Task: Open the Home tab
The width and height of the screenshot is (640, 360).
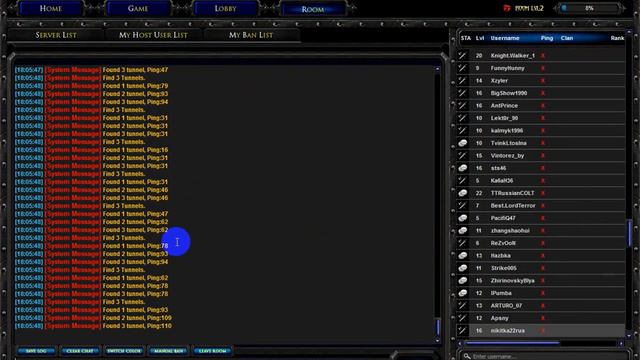Action: tap(51, 8)
